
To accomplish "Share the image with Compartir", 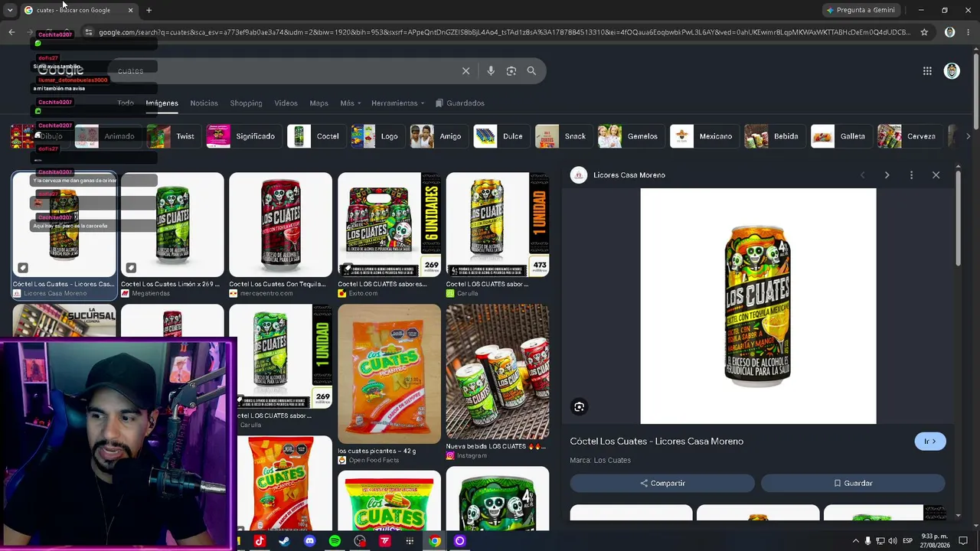I will click(x=662, y=483).
